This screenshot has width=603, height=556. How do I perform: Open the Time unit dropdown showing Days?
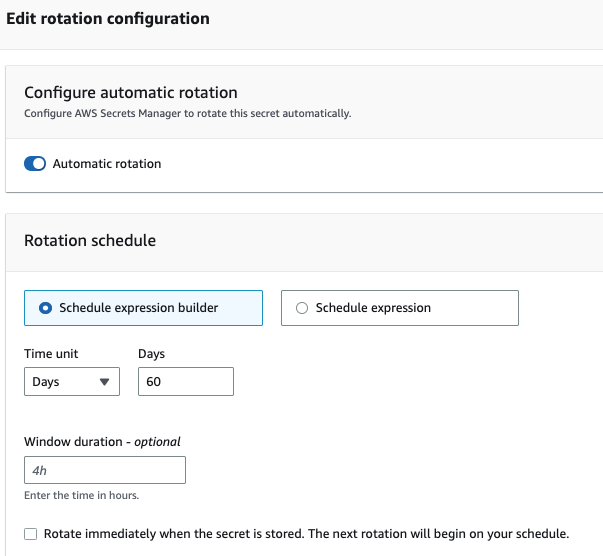71,382
